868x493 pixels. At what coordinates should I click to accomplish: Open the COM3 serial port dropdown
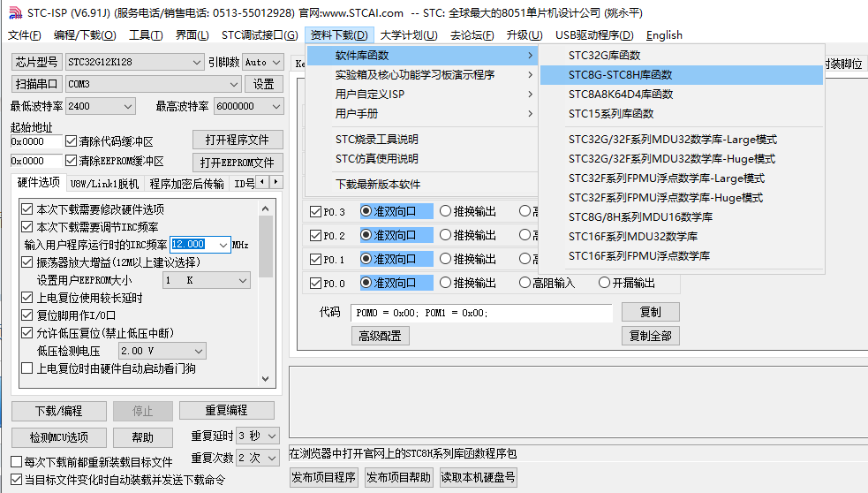[154, 84]
